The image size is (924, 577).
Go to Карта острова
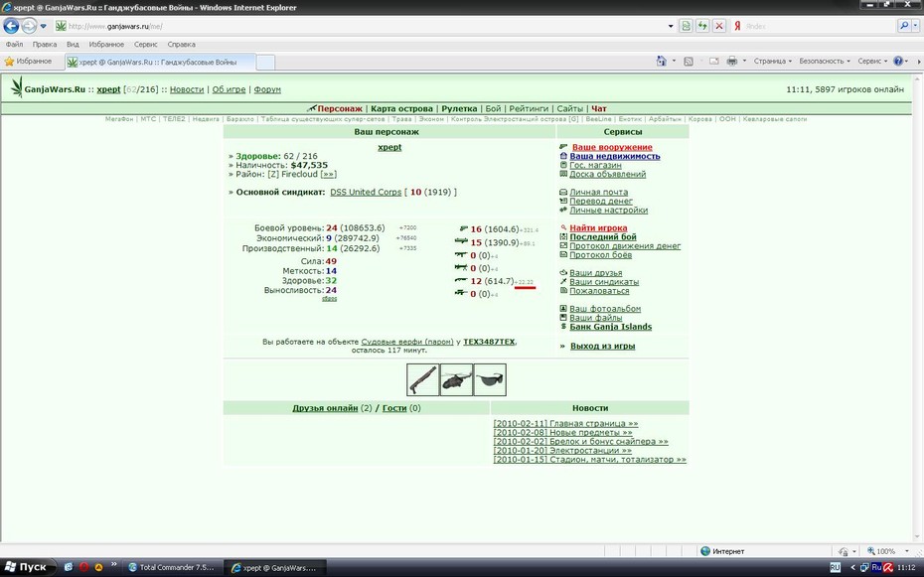point(402,108)
